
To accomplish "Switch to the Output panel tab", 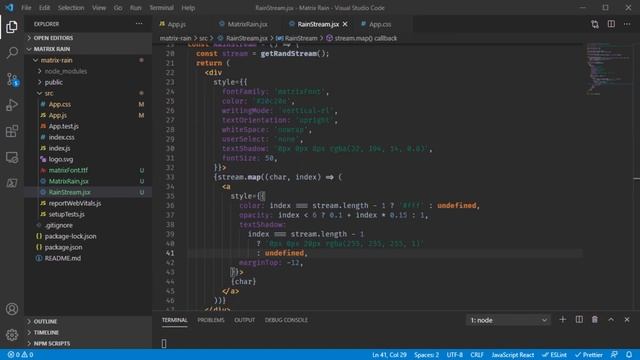I will 244,320.
